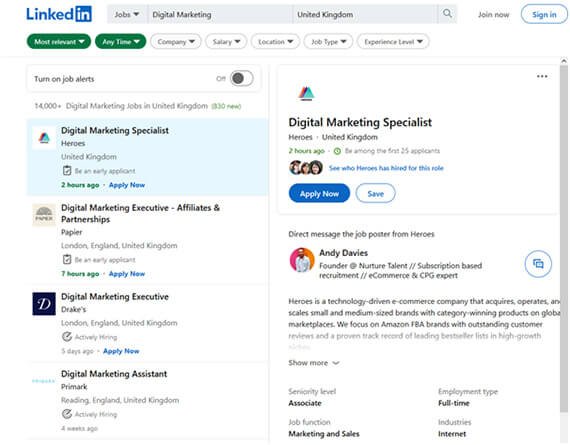
Task: Open the three-dot more options menu
Action: coord(542,76)
